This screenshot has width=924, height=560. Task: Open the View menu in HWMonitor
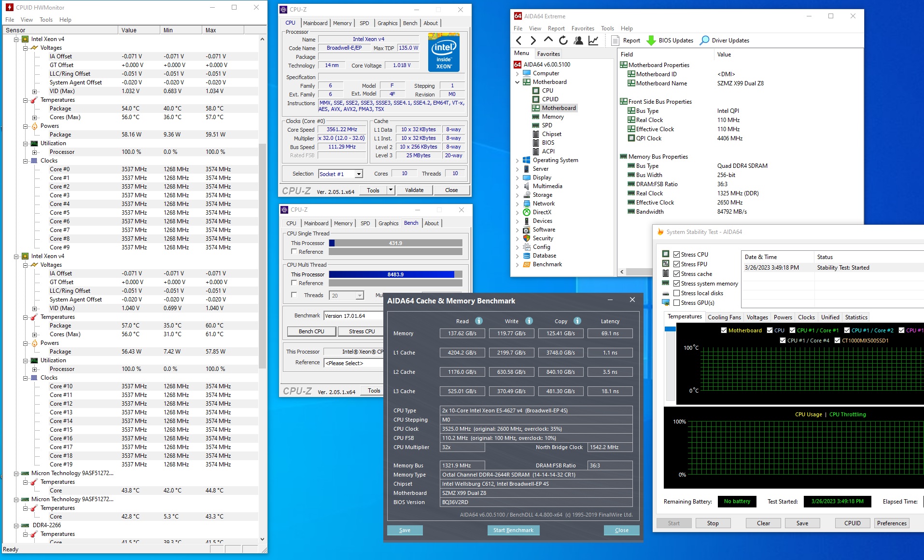(x=27, y=20)
